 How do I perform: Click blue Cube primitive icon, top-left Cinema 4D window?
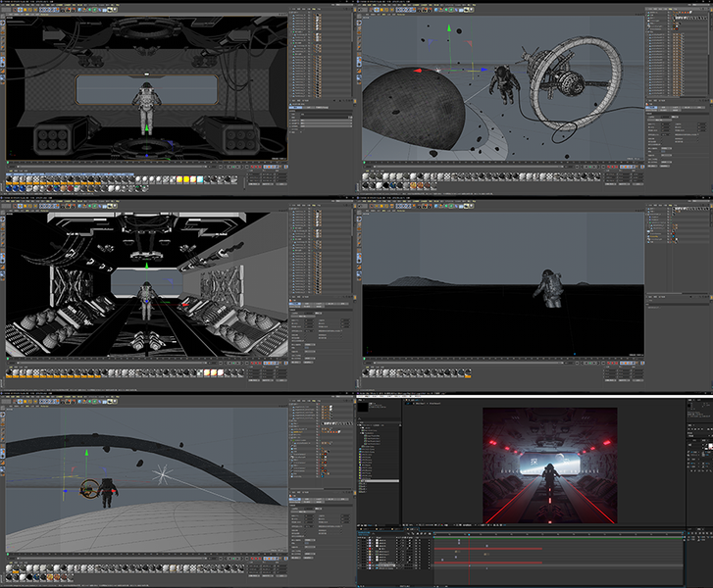pos(79,10)
